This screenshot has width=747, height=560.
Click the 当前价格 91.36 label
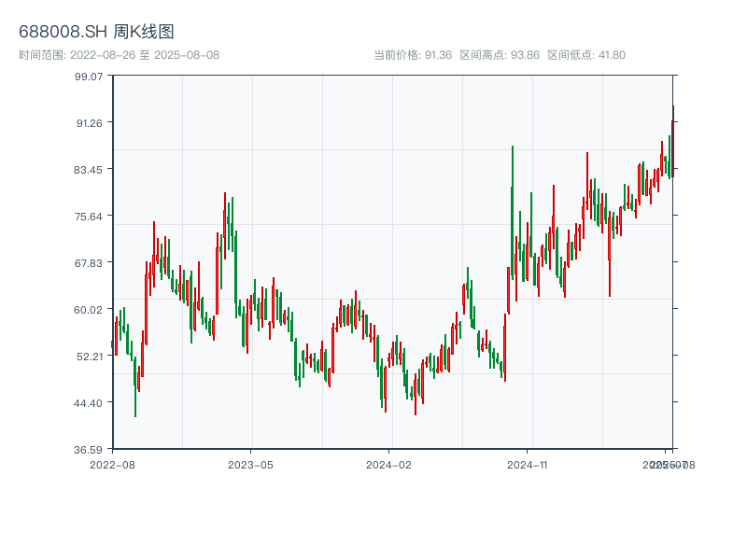413,55
